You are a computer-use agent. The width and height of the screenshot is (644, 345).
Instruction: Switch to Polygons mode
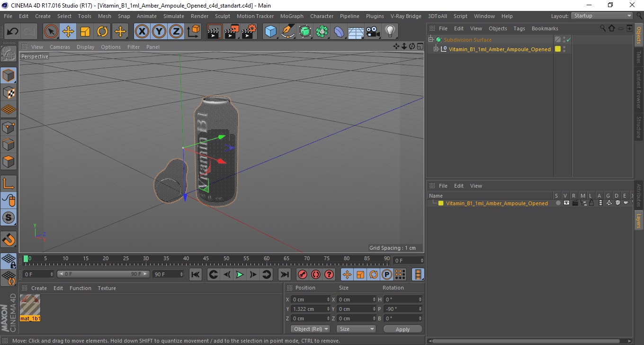(9, 162)
